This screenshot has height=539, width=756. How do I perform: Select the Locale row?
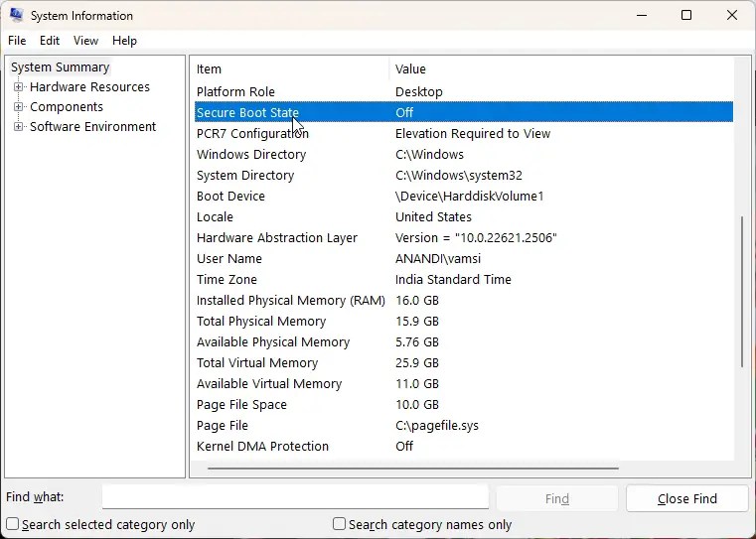click(464, 216)
